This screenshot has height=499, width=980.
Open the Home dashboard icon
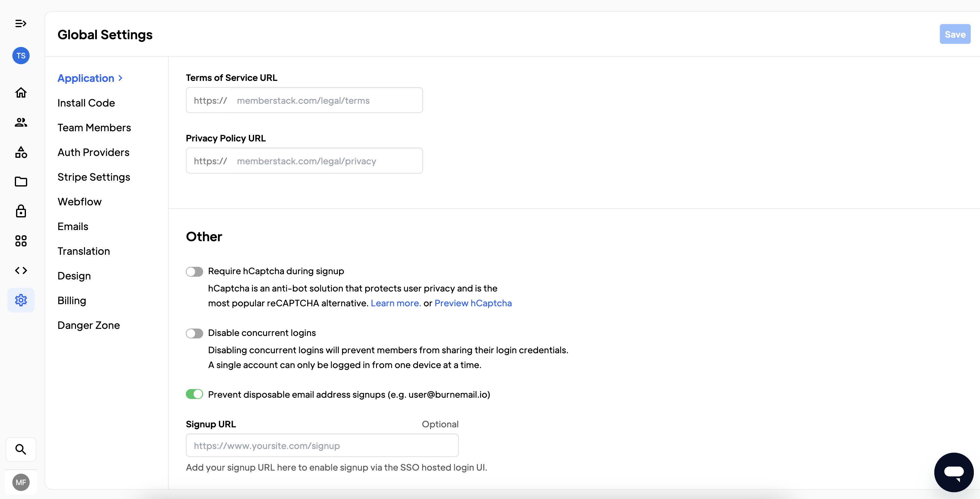coord(21,92)
